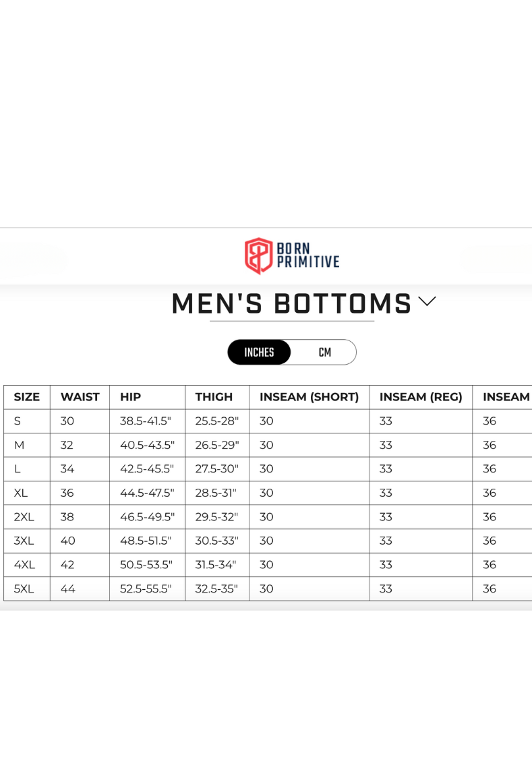532x784 pixels.
Task: Select the 5XL size row label
Action: (24, 589)
